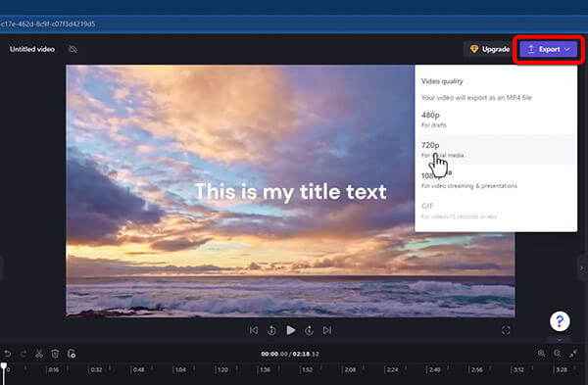This screenshot has height=385, width=588.
Task: Collapse the chevron below help button
Action: coord(560,340)
